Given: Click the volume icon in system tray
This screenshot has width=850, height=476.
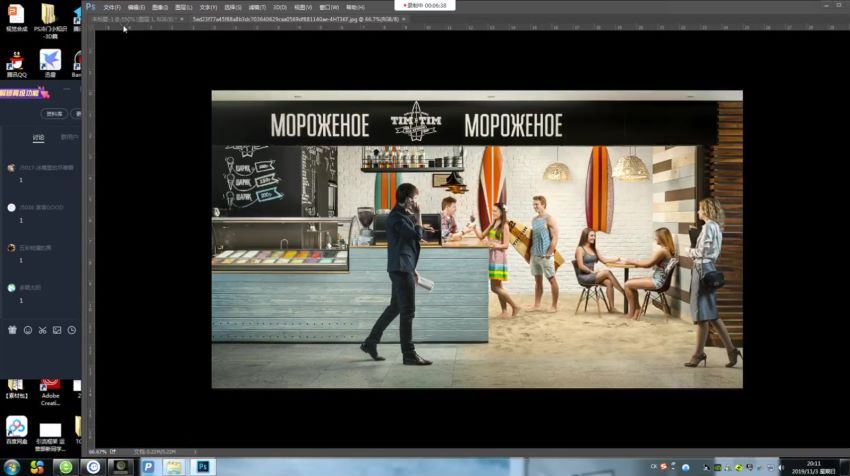Looking at the screenshot, I should click(x=781, y=467).
